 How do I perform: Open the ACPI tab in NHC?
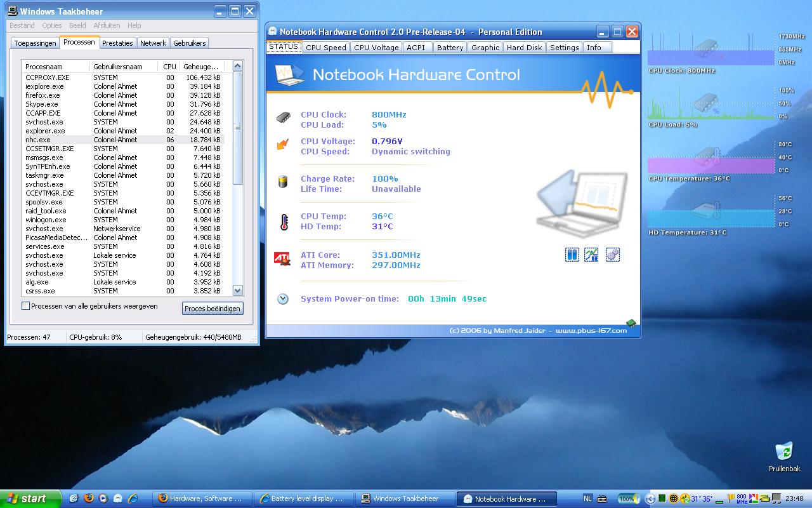pos(416,48)
